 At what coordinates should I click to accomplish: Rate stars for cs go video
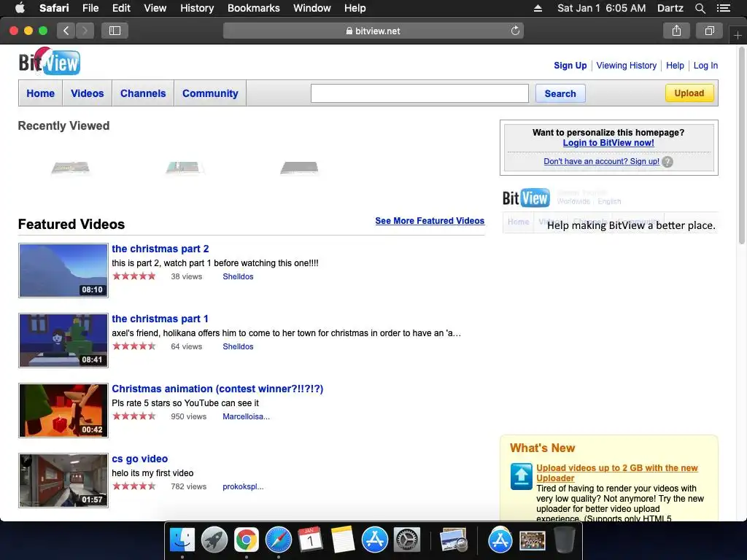point(134,486)
